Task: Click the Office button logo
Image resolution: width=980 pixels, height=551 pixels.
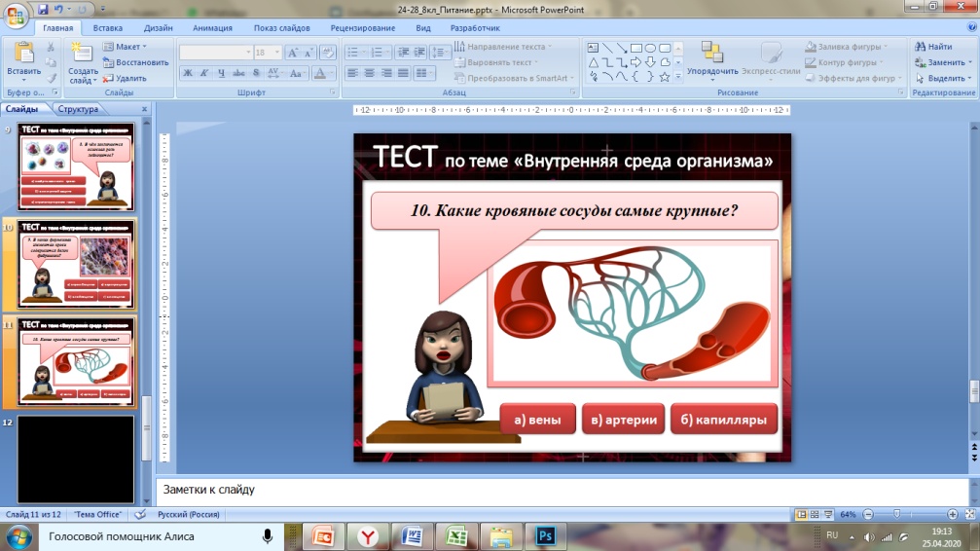Action: (x=16, y=17)
